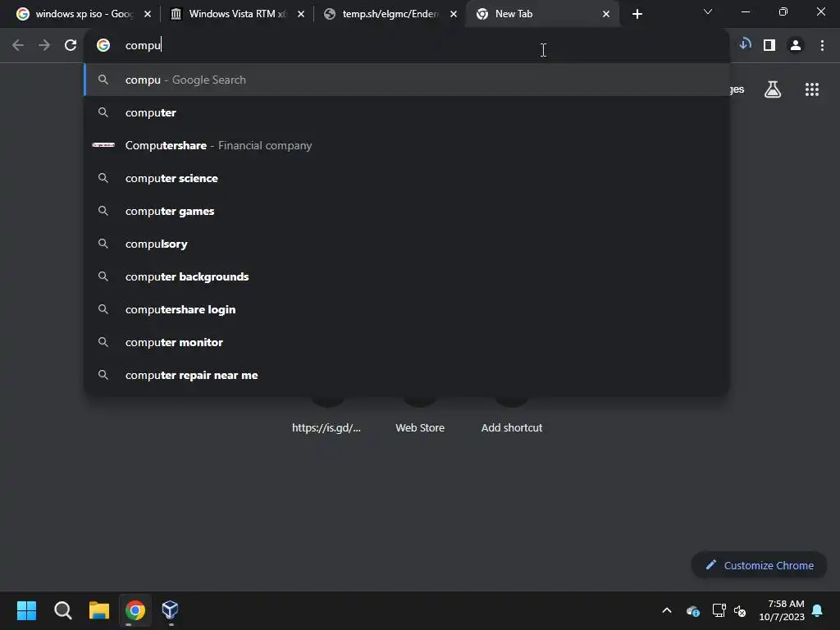Reload the current page

click(x=71, y=46)
